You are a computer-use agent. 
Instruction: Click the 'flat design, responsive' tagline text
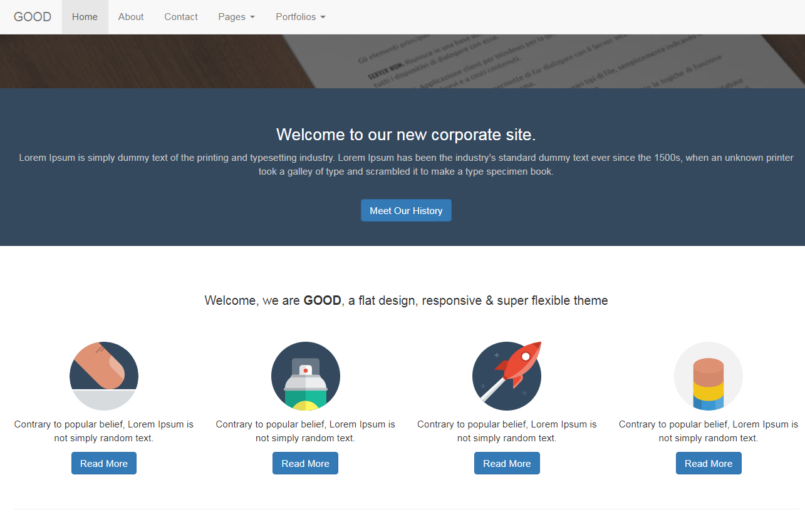tap(406, 300)
